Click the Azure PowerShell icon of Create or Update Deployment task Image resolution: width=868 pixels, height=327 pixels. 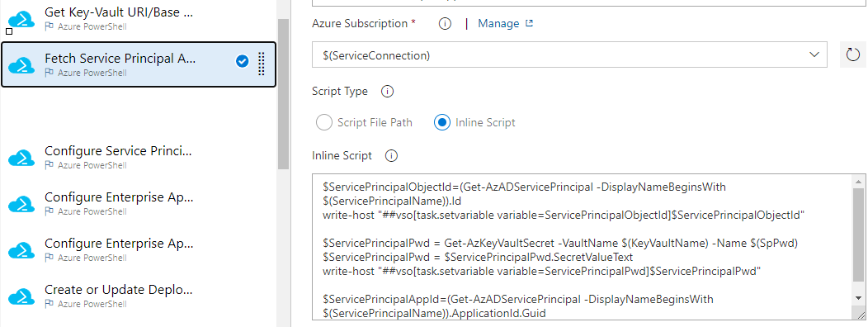pyautogui.click(x=21, y=296)
